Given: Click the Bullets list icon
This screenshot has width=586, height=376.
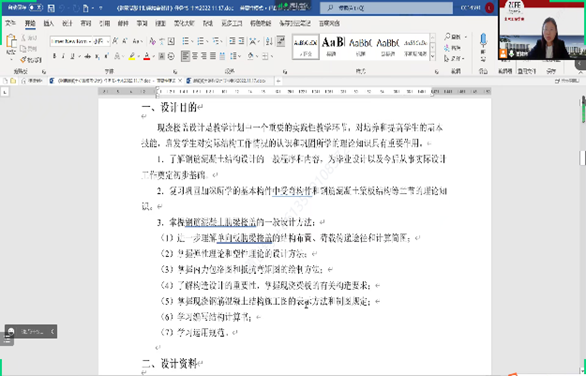Looking at the screenshot, I should [186, 41].
